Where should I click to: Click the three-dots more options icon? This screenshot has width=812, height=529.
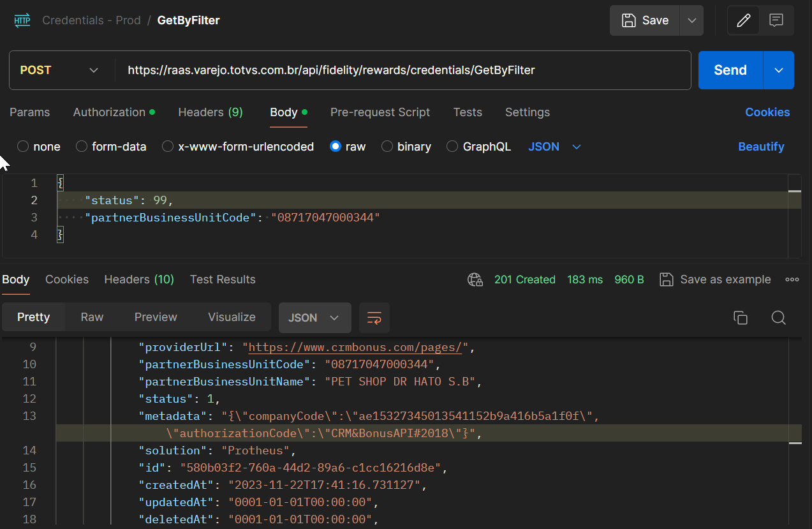(792, 279)
